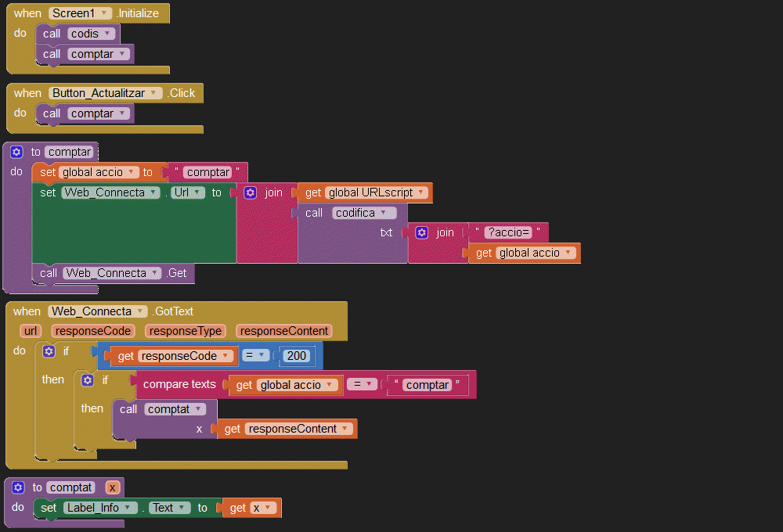
Task: Select the responseContent parameter in the GotText header
Action: [284, 331]
